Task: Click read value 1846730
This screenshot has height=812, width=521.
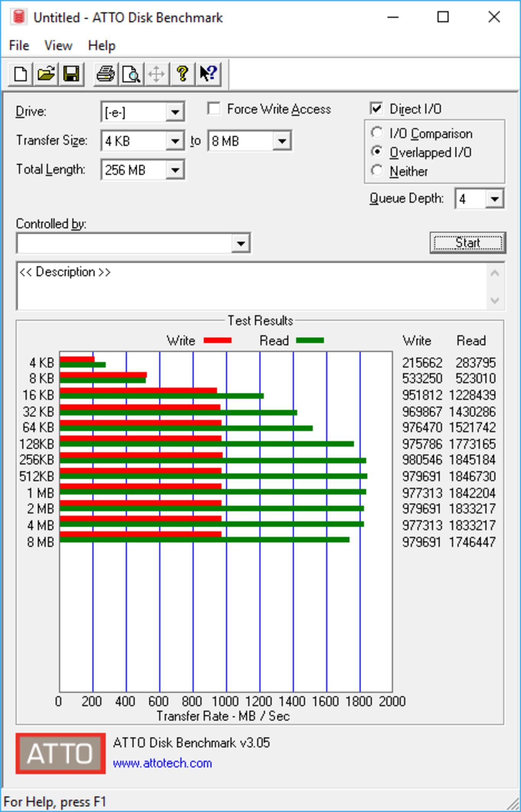Action: tap(472, 476)
